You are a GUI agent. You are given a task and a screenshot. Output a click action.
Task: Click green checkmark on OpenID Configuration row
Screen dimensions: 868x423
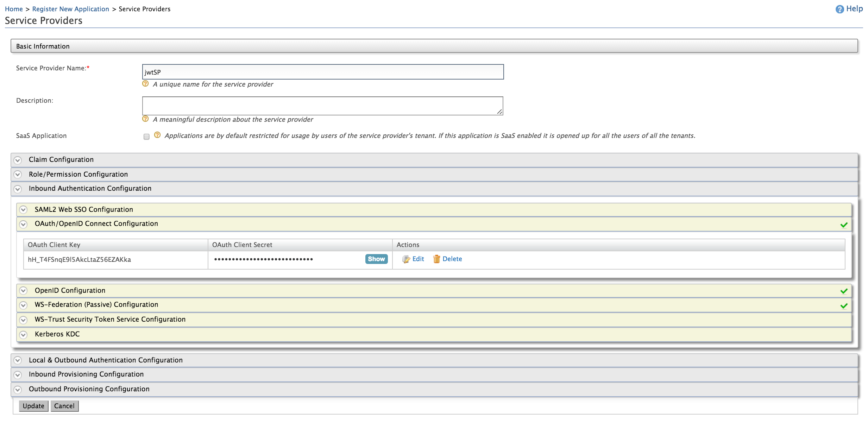[844, 291]
